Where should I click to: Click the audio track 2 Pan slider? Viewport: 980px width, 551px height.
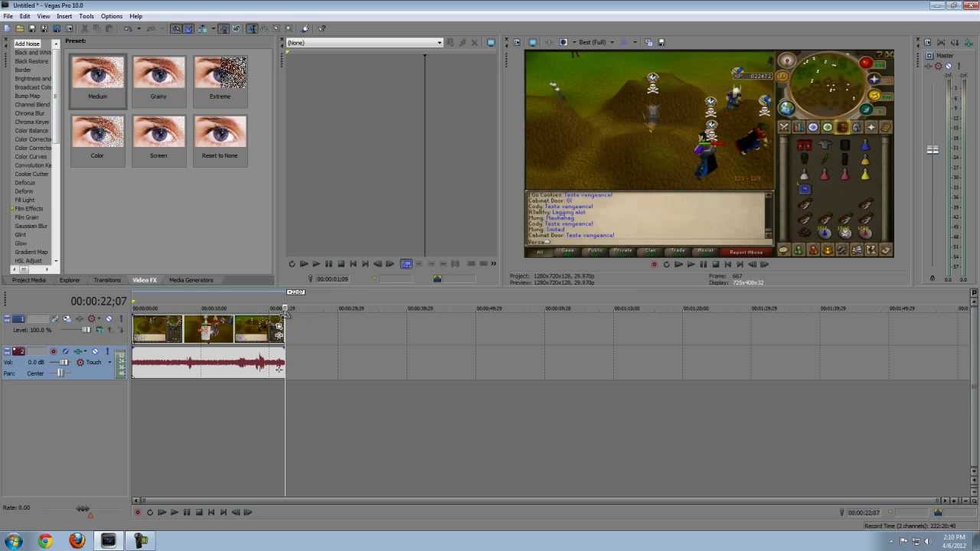pos(60,373)
